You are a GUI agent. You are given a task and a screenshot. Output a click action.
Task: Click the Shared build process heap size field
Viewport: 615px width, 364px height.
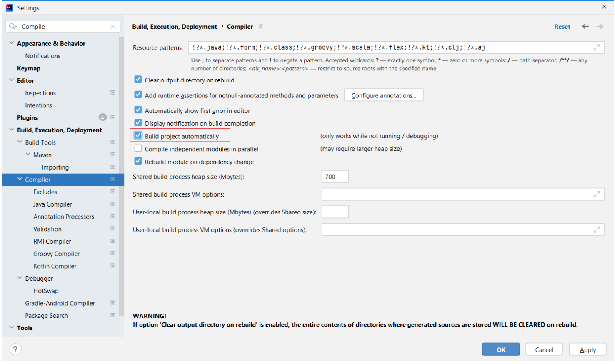point(335,177)
